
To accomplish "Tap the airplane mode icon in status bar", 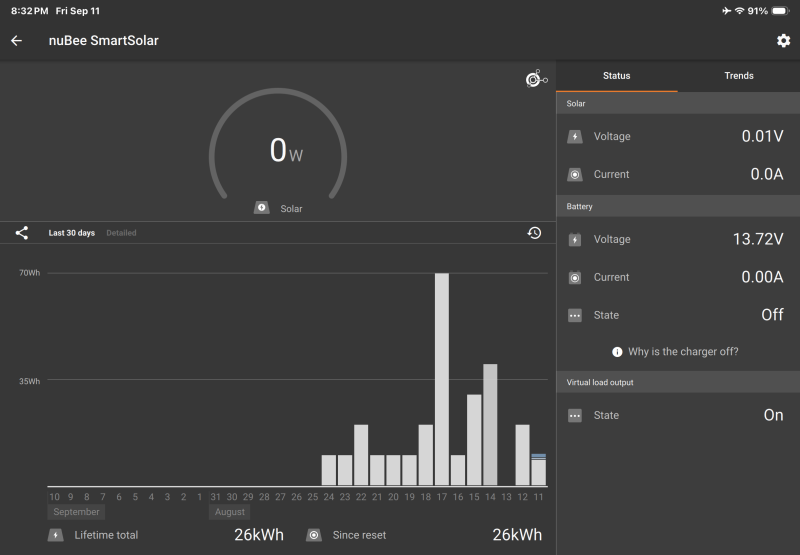I will pyautogui.click(x=727, y=11).
